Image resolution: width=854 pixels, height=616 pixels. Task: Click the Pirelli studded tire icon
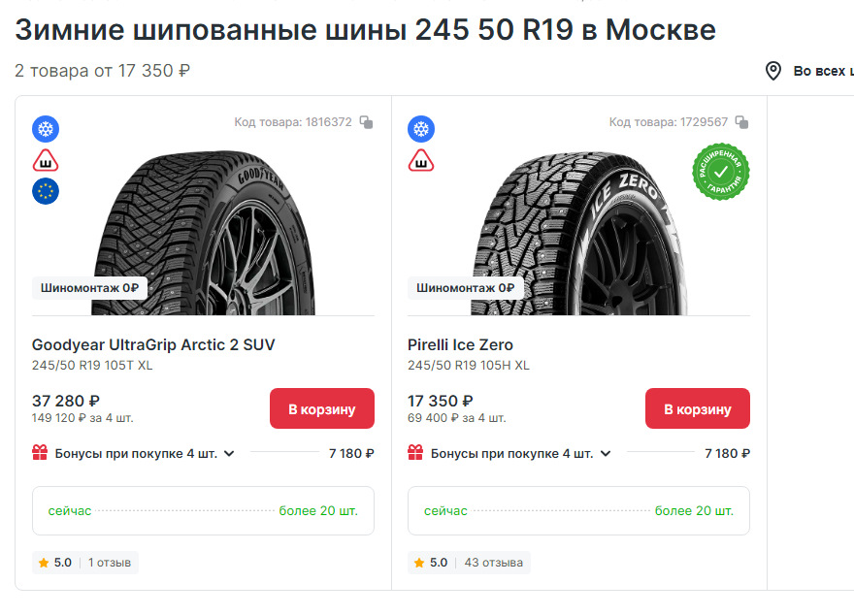click(421, 160)
